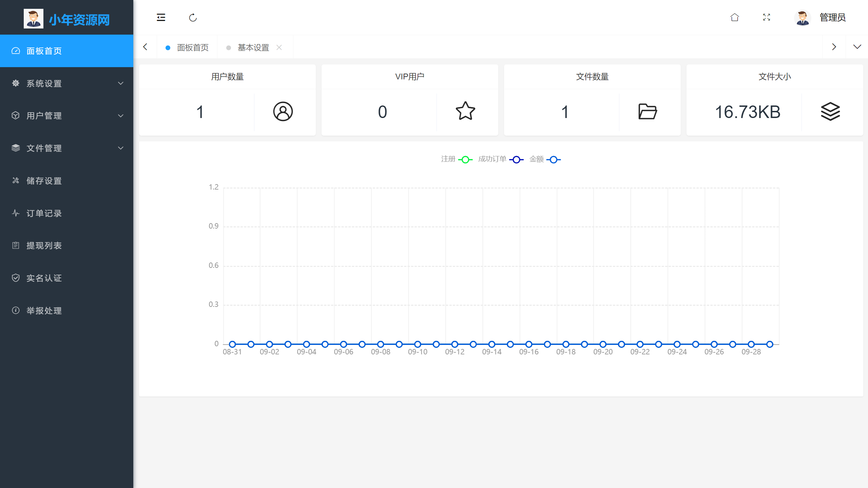Click the 管理员 account name
Screen dimensions: 868x488
tap(832, 17)
